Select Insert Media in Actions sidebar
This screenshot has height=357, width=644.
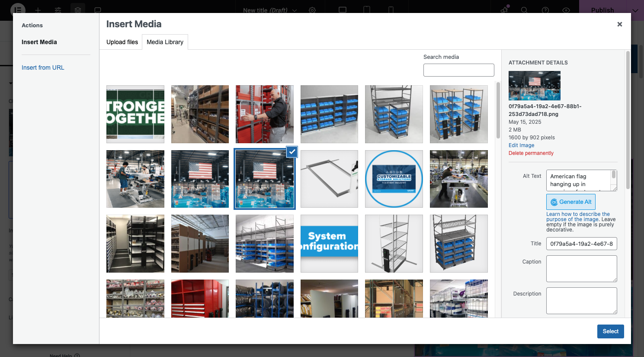pos(39,42)
